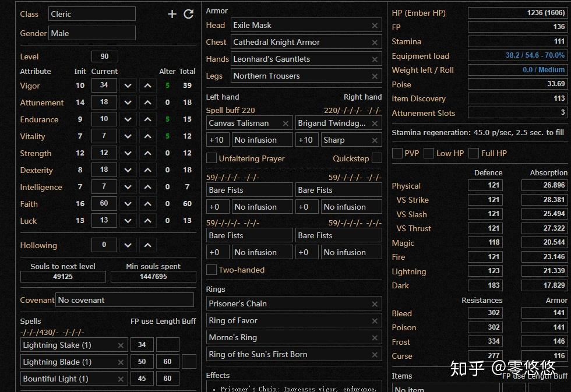Open the Items selector showing No item
This screenshot has height=392, width=571.
[446, 388]
